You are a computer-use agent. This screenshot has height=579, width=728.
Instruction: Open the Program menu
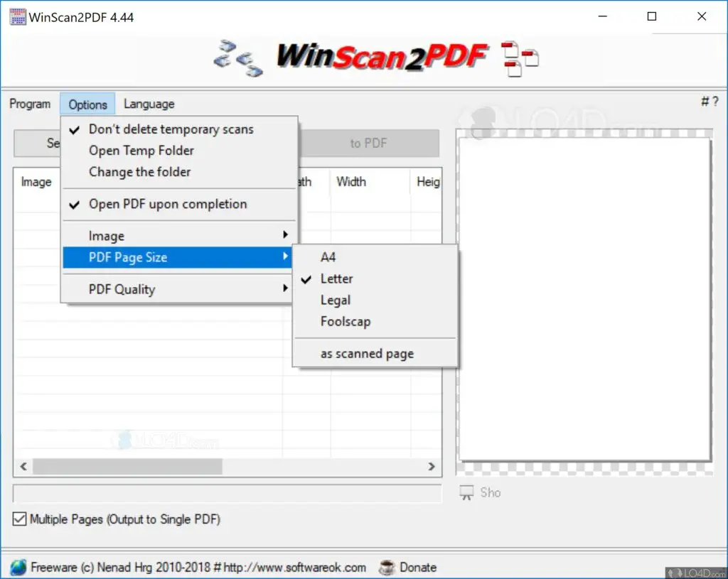[30, 104]
